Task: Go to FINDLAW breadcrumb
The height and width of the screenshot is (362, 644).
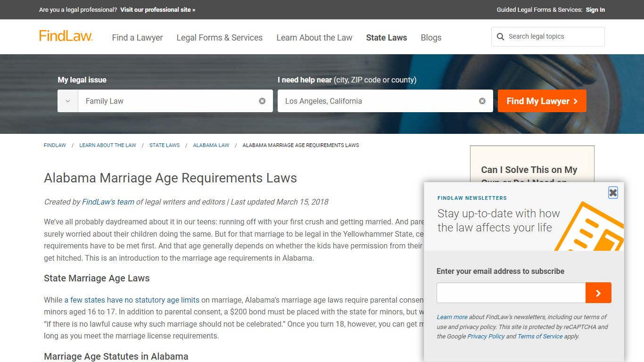Action: pos(55,145)
